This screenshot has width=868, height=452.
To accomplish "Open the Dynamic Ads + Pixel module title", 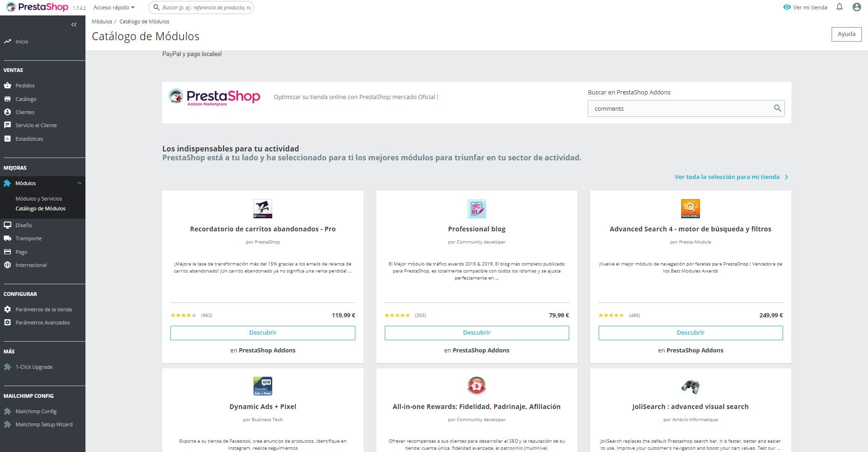I will point(263,407).
